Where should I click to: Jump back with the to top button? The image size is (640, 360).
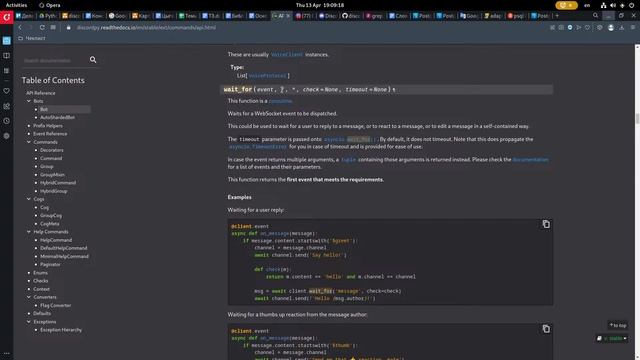(x=618, y=325)
